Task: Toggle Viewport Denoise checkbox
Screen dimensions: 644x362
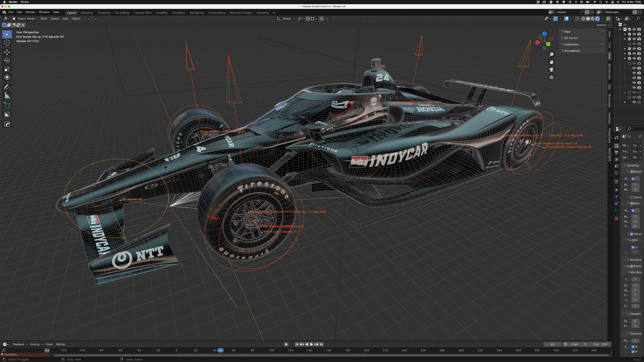Action: 632,197
